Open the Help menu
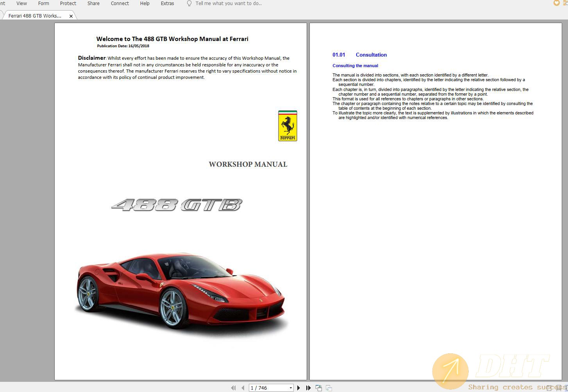The height and width of the screenshot is (392, 568). (145, 4)
